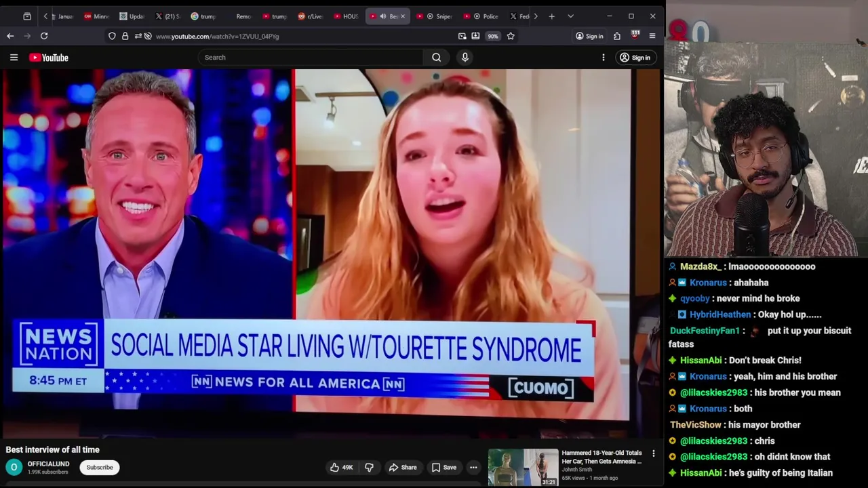Screen dimensions: 868x488
Task: Click the browser toolbar Sign in account button
Action: click(x=589, y=36)
